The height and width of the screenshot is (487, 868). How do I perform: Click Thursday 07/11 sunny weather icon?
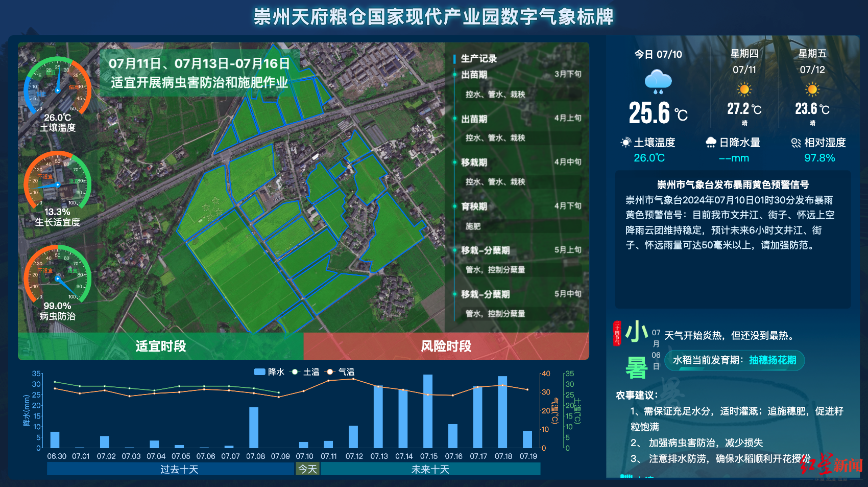coord(744,90)
